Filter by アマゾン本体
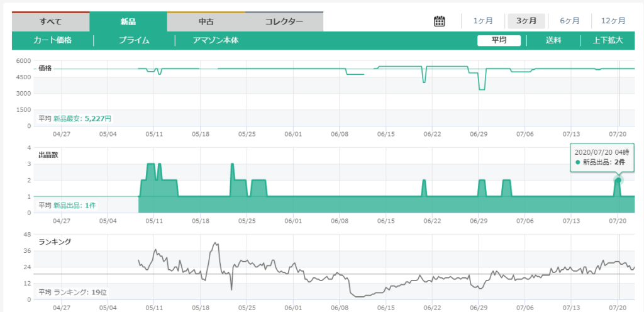The height and width of the screenshot is (312, 644). (216, 40)
